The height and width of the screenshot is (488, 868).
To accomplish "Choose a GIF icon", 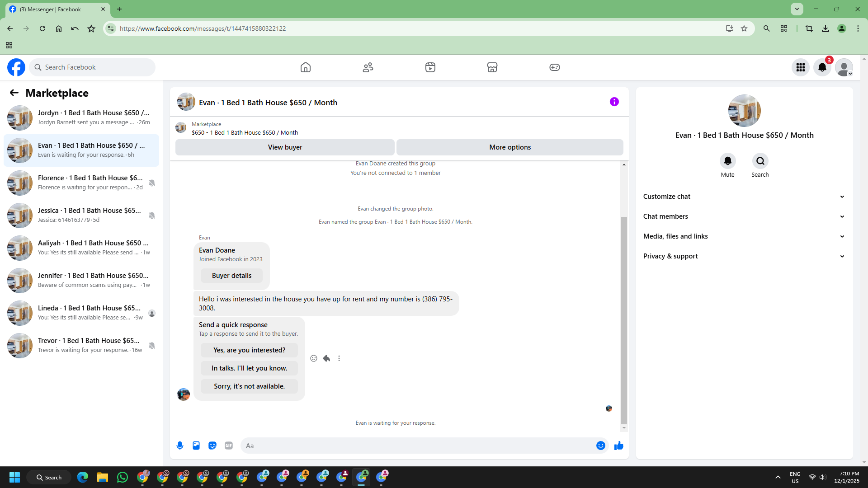I will tap(229, 446).
